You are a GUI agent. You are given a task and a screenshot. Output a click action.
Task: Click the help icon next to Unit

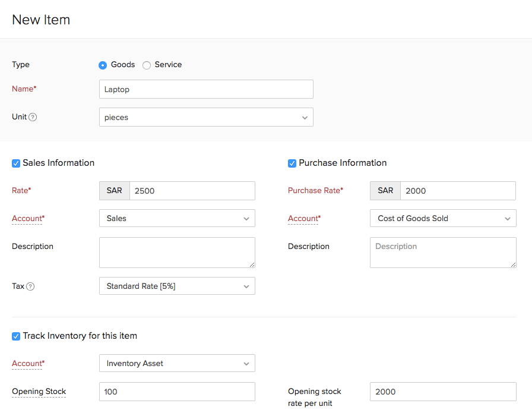[33, 117]
